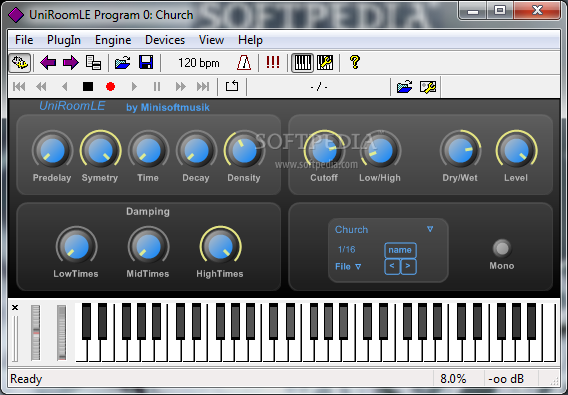Open the Help menu
Screen dimensions: 568x395
[250, 40]
